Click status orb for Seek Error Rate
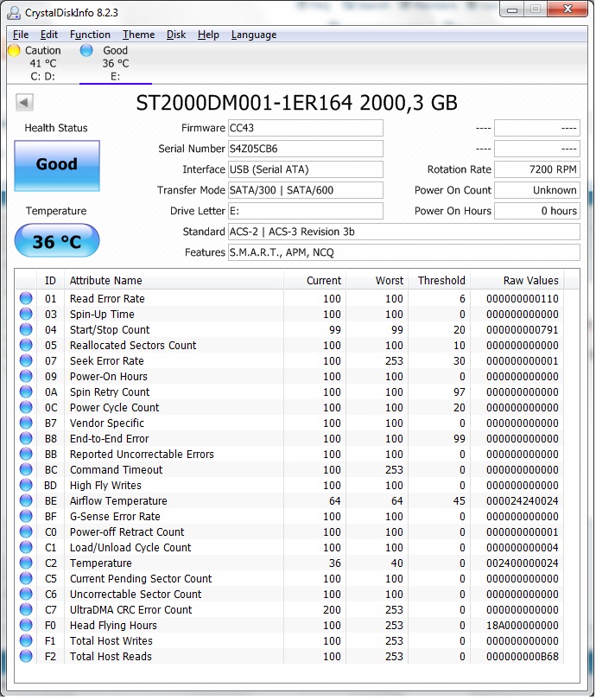596x700 pixels. pos(26,360)
